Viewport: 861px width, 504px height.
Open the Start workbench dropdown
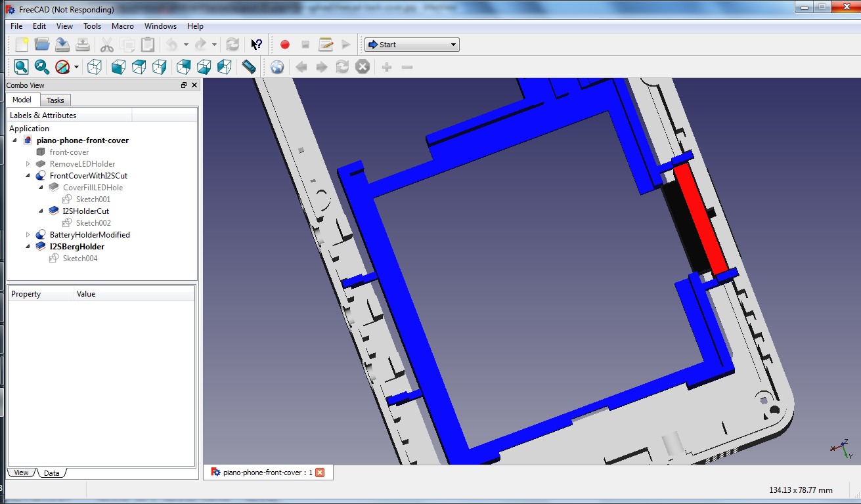tap(412, 45)
